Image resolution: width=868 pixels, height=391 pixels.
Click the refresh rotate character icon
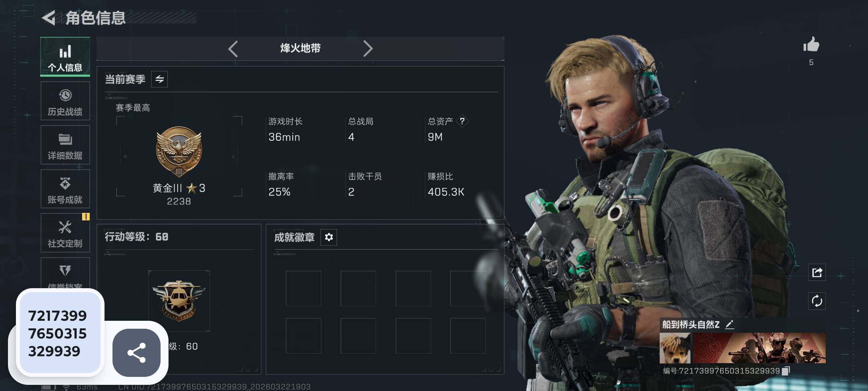point(817,301)
